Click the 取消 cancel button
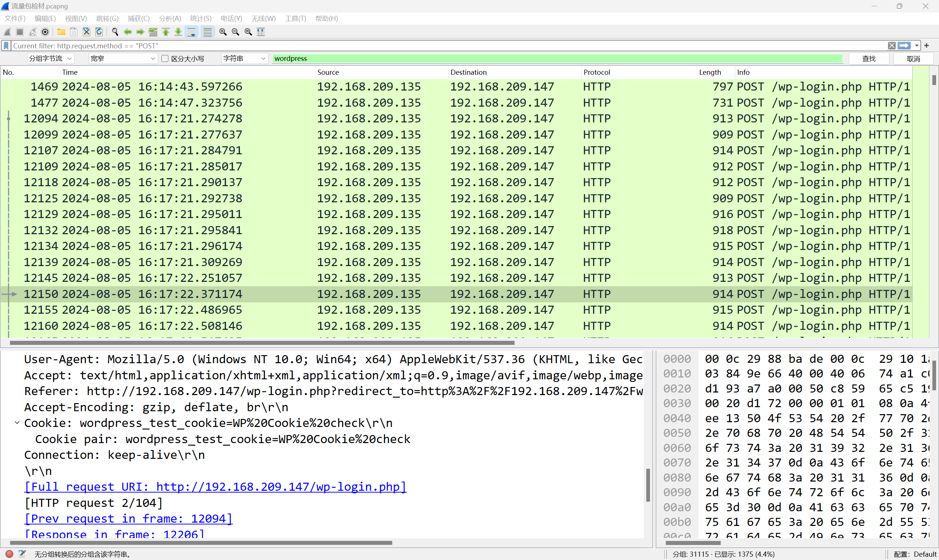The width and height of the screenshot is (939, 560). tap(913, 59)
